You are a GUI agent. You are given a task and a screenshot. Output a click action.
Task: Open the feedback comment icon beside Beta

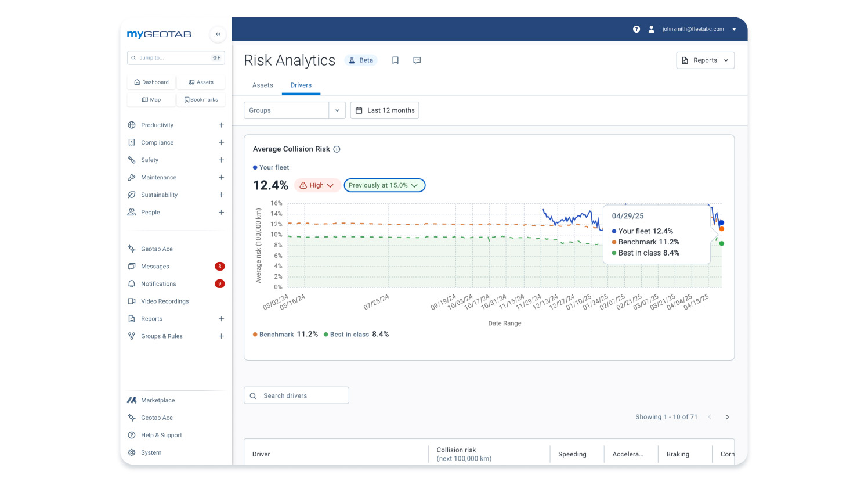(x=417, y=60)
